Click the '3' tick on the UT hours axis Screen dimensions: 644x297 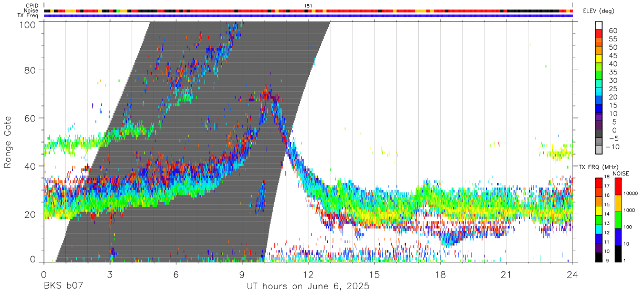coord(110,274)
